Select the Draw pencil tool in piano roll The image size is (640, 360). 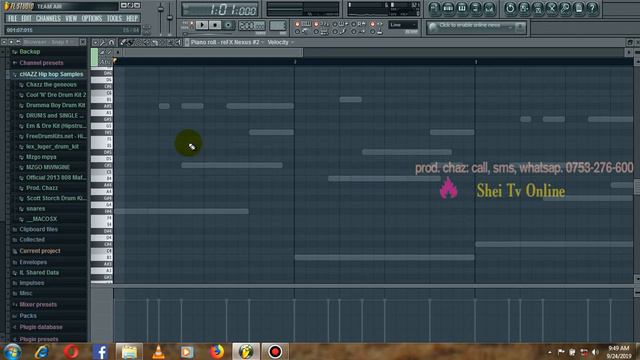[123, 42]
